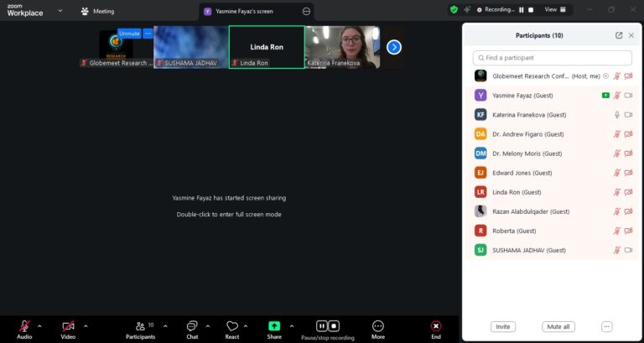Expand the Video options arrow
This screenshot has height=343, width=644.
click(x=85, y=325)
